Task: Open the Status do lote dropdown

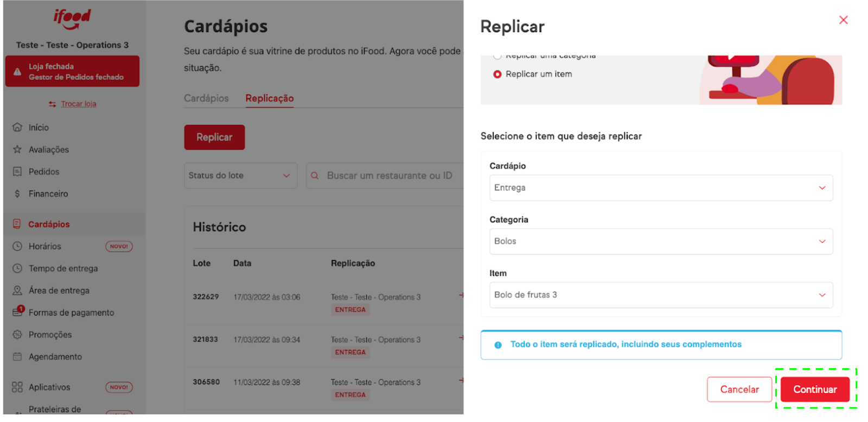Action: tap(241, 176)
